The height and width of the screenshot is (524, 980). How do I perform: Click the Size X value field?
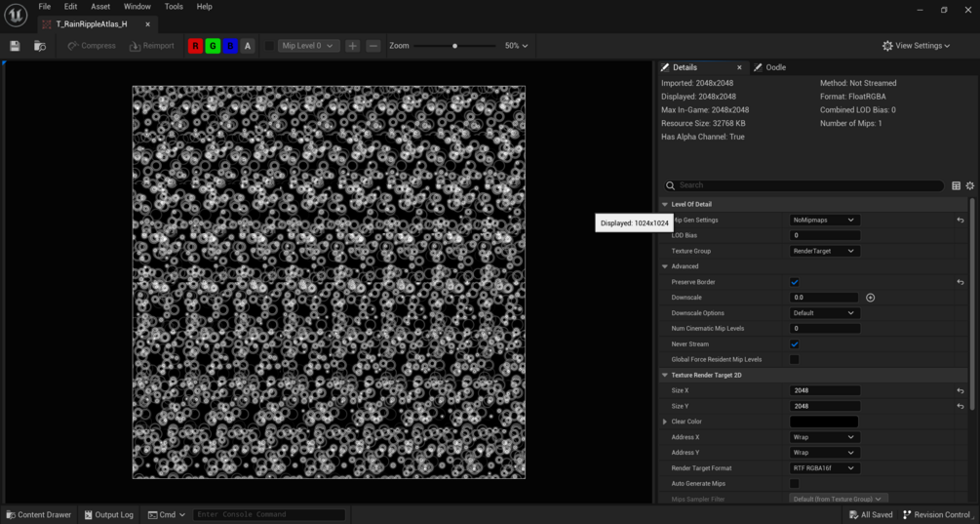point(824,390)
